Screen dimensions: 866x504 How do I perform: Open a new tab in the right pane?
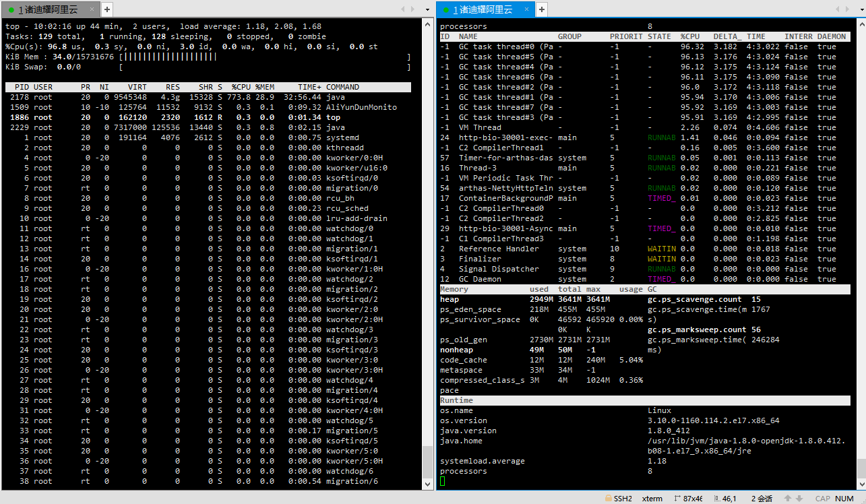click(542, 9)
